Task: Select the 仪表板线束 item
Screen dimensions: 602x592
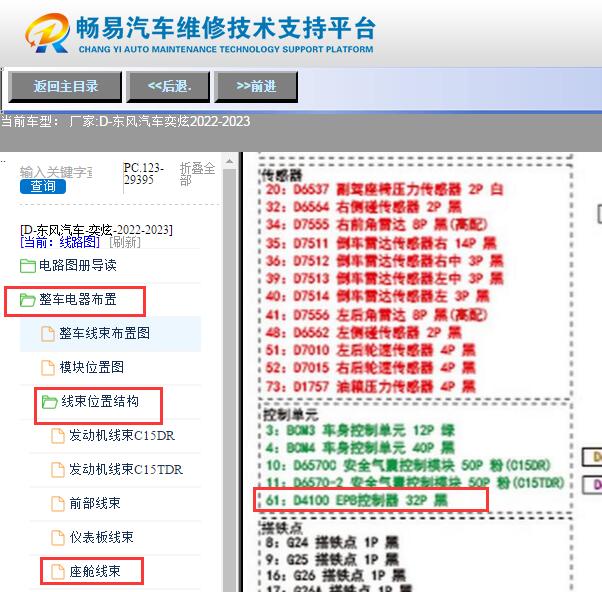Action: pos(101,537)
